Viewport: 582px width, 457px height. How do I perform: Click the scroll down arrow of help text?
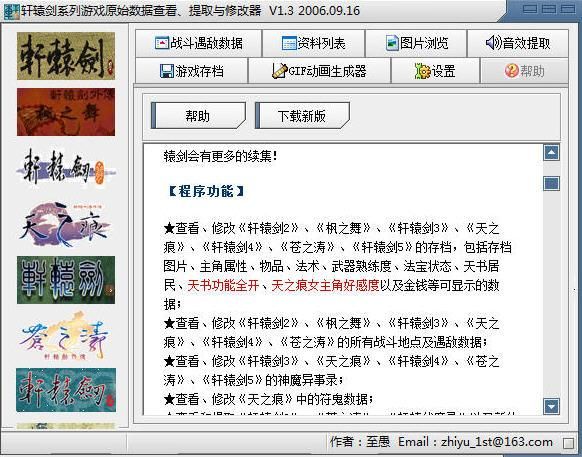pos(551,406)
